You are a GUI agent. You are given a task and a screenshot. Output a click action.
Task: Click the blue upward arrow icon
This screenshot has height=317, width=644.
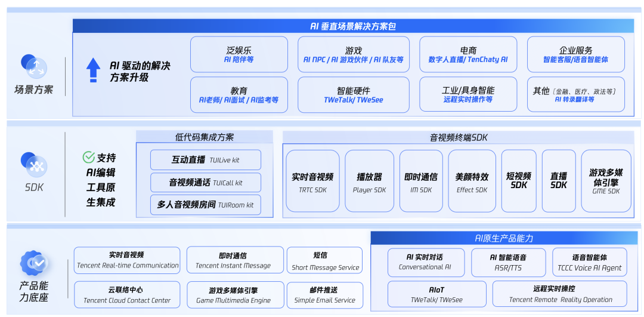coord(93,69)
